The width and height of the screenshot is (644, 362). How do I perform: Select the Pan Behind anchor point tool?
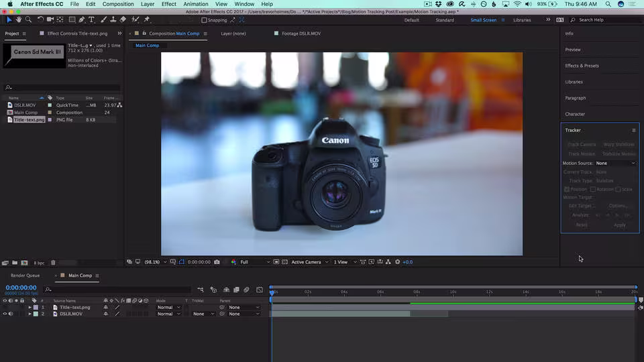pos(60,19)
